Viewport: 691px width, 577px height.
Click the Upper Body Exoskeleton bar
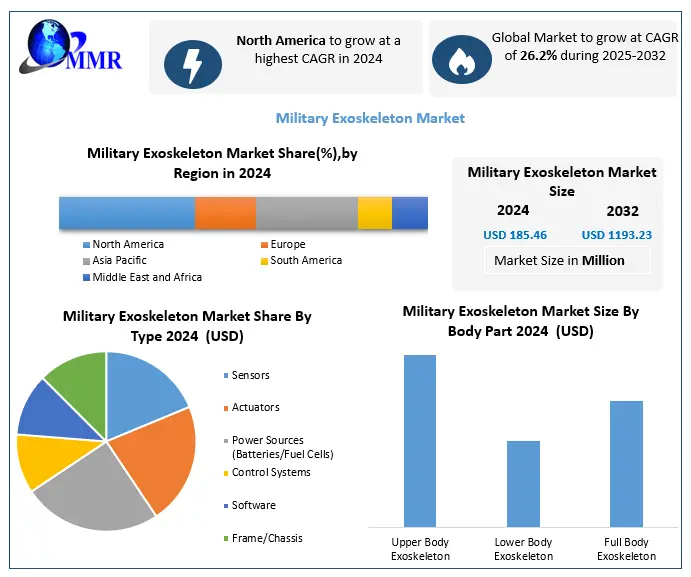[420, 440]
